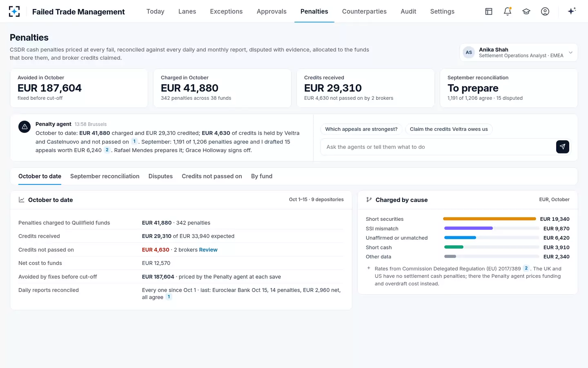This screenshot has width=588, height=368.
Task: Open the Credits not passed on sub-tab
Action: 212,176
